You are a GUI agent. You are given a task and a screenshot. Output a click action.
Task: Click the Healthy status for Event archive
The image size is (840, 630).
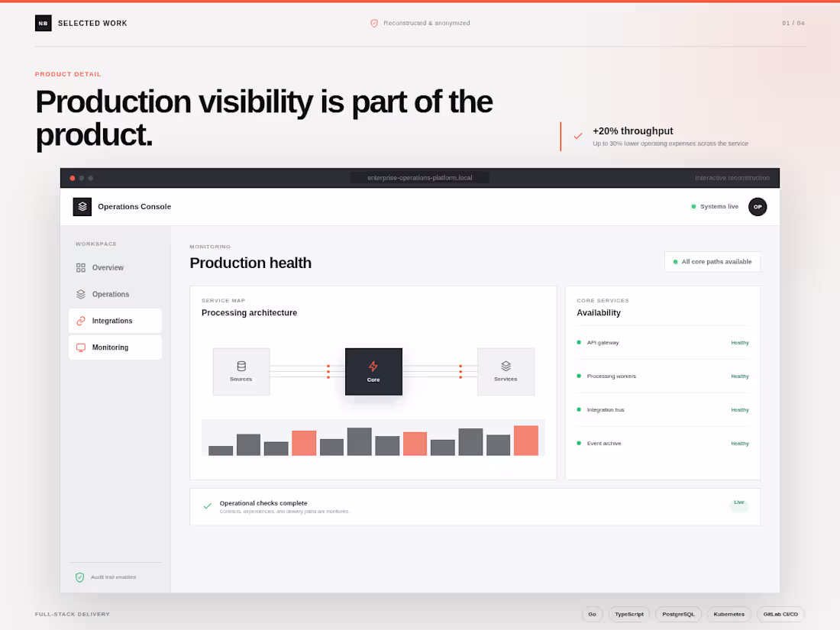coord(740,444)
